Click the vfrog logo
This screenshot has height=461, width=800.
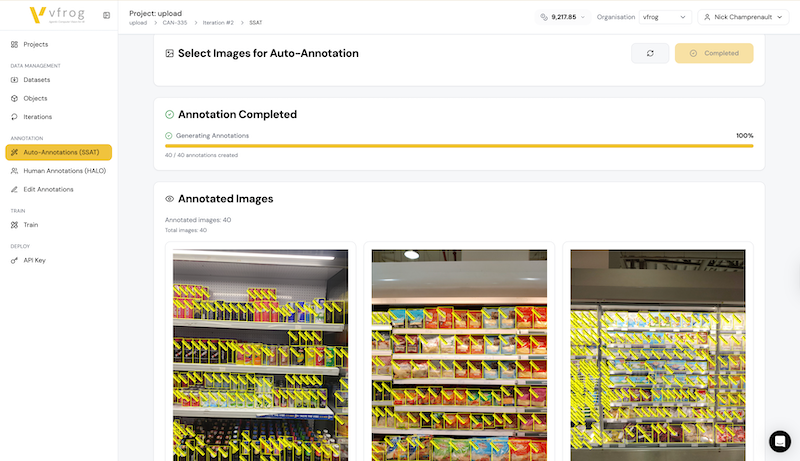(x=58, y=15)
